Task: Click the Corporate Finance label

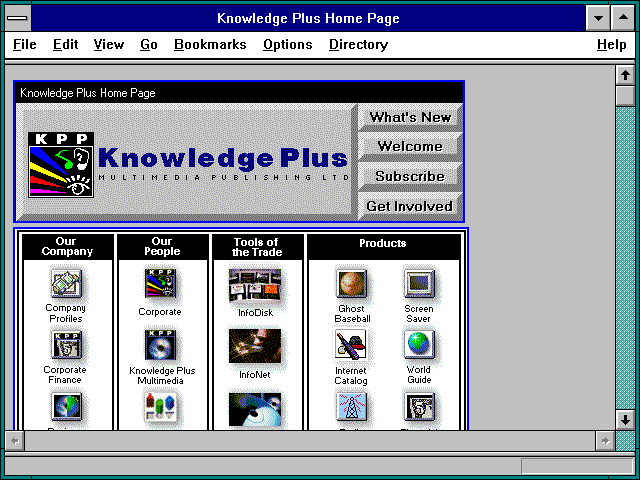Action: [x=65, y=375]
